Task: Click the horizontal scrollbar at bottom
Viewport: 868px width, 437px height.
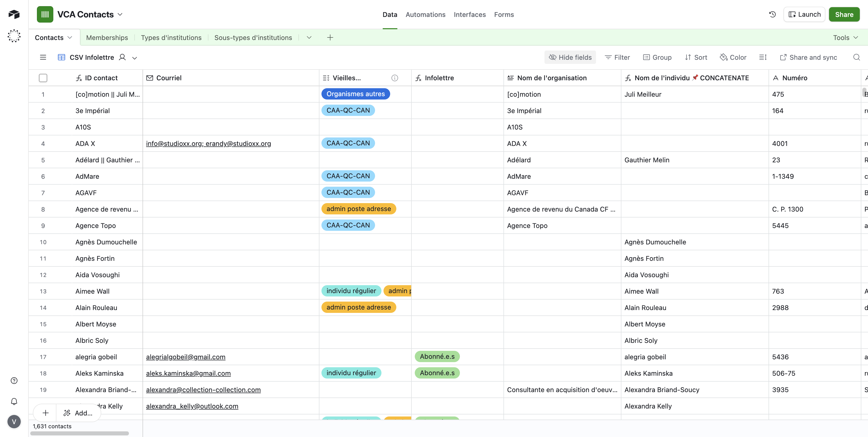Action: coord(79,433)
